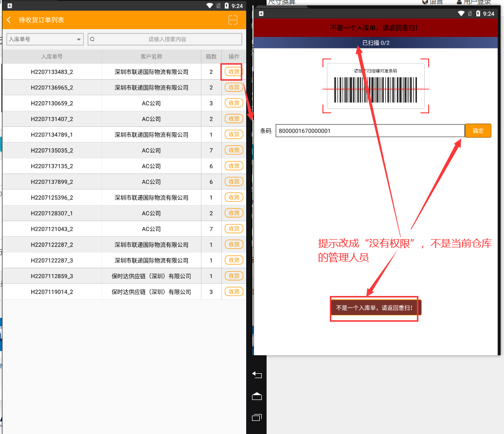Open the scan icon in the orange title bar

coord(233,20)
